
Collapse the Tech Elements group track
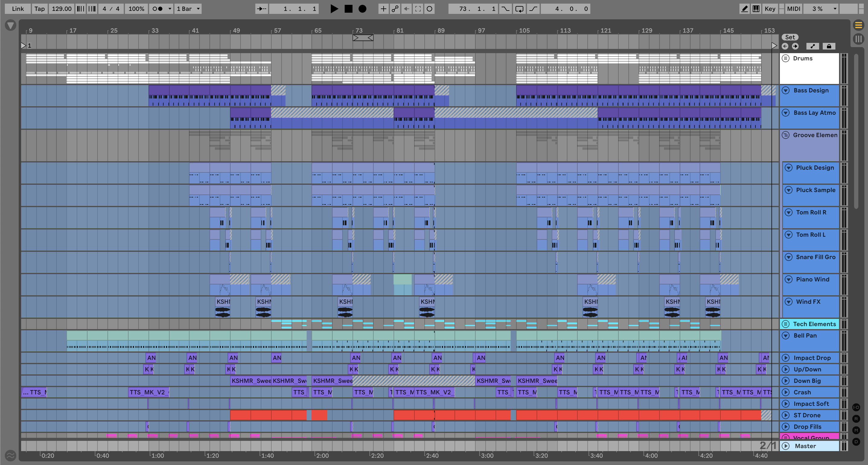[x=786, y=324]
